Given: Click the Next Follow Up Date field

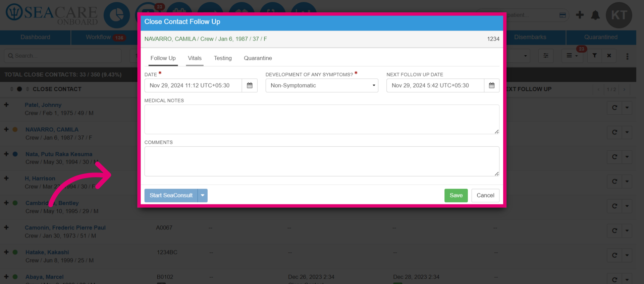Looking at the screenshot, I should point(435,85).
